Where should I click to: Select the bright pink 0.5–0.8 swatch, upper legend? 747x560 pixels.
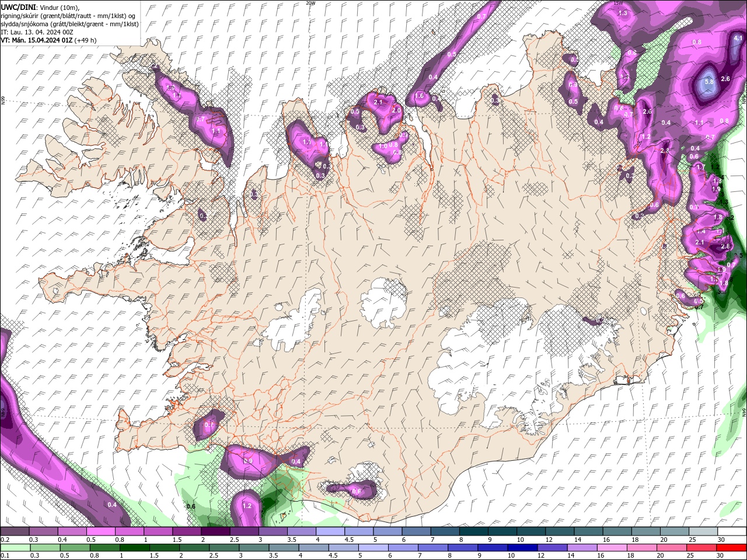click(x=100, y=531)
